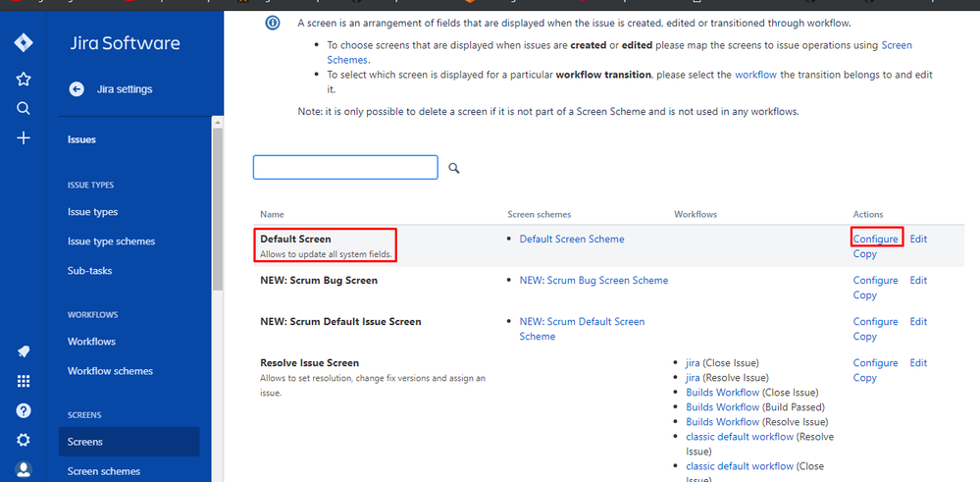Open jira workflow link for Resolve Issue
The image size is (980, 482).
[x=693, y=378]
